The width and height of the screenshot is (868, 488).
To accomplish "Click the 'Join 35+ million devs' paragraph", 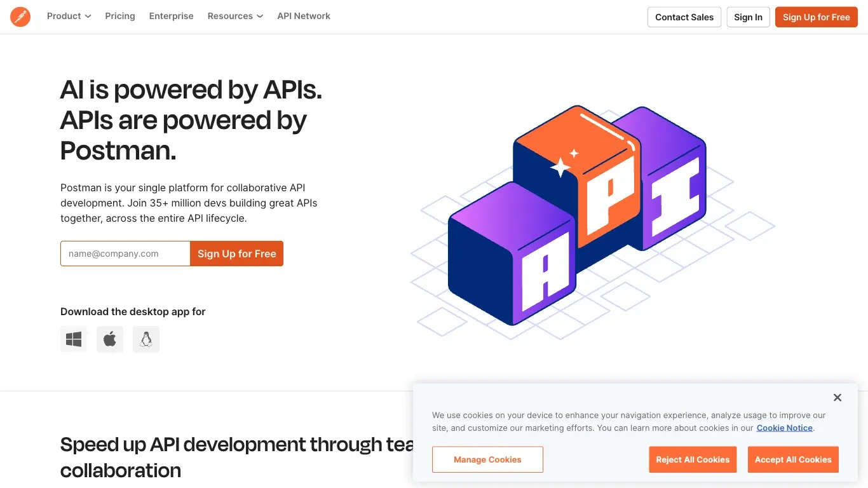I will point(189,203).
